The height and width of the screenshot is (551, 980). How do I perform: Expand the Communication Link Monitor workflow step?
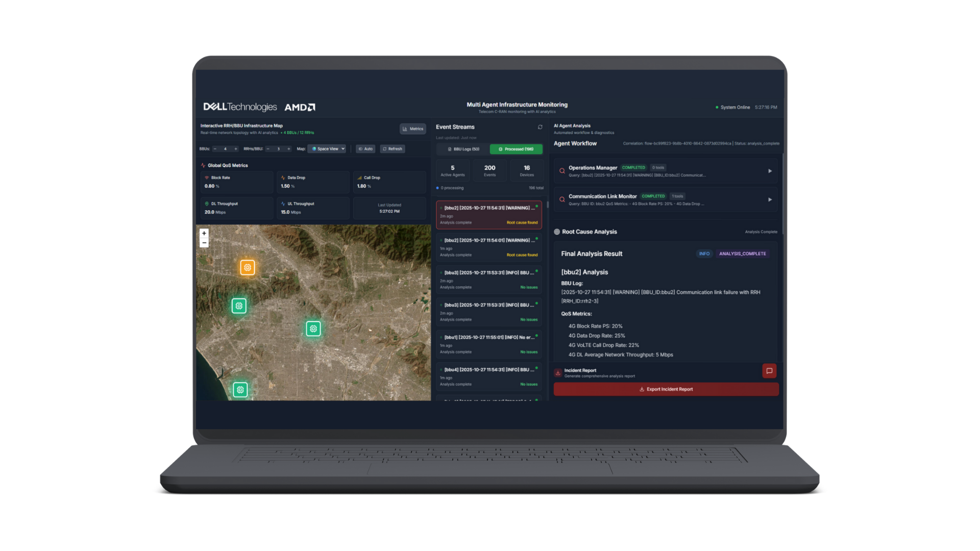pos(770,199)
